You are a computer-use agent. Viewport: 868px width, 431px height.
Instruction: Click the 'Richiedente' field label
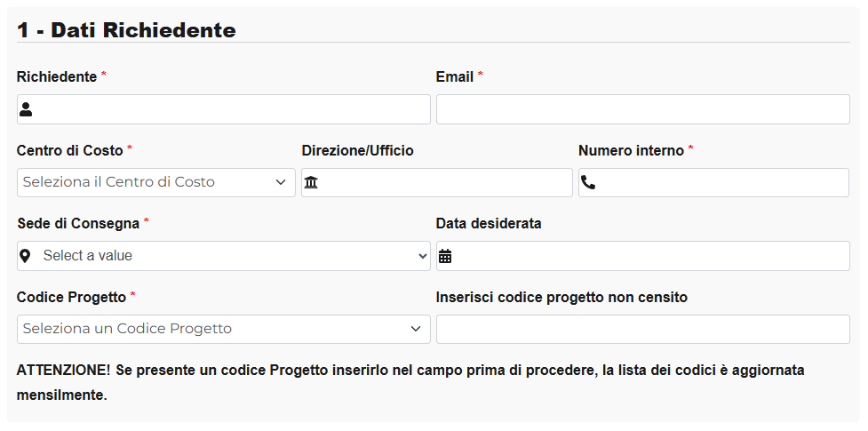click(57, 77)
